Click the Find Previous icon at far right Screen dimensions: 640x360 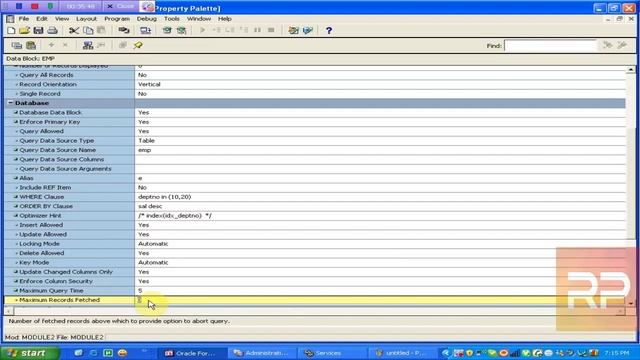622,45
